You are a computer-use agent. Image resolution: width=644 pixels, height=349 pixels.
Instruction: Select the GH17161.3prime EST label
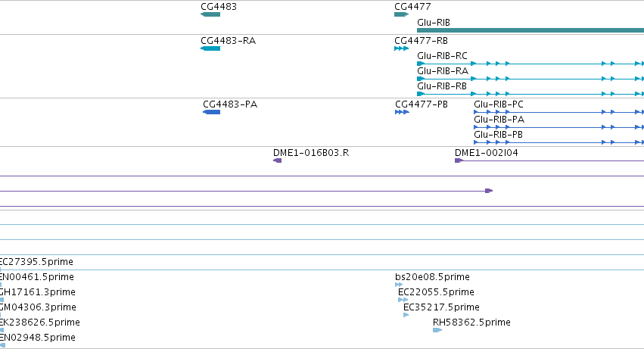37,292
